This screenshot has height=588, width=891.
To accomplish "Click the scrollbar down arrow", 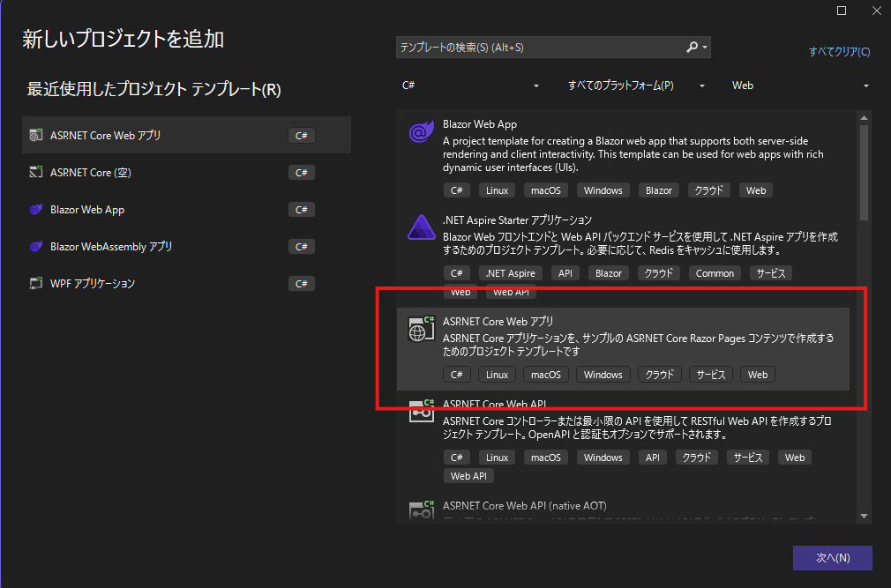I will pos(864,516).
